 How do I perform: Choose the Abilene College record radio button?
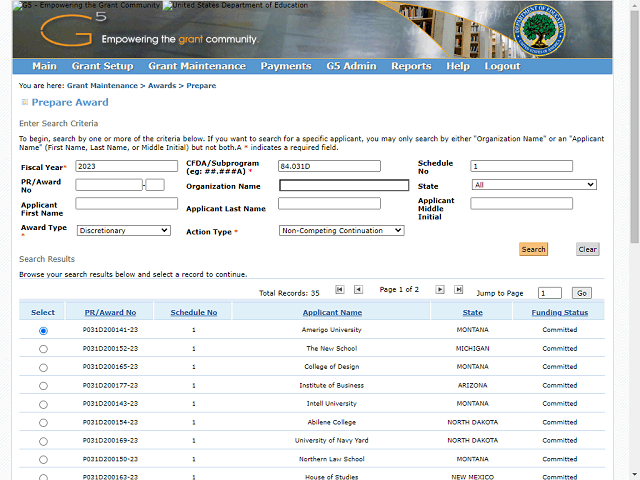[43, 422]
